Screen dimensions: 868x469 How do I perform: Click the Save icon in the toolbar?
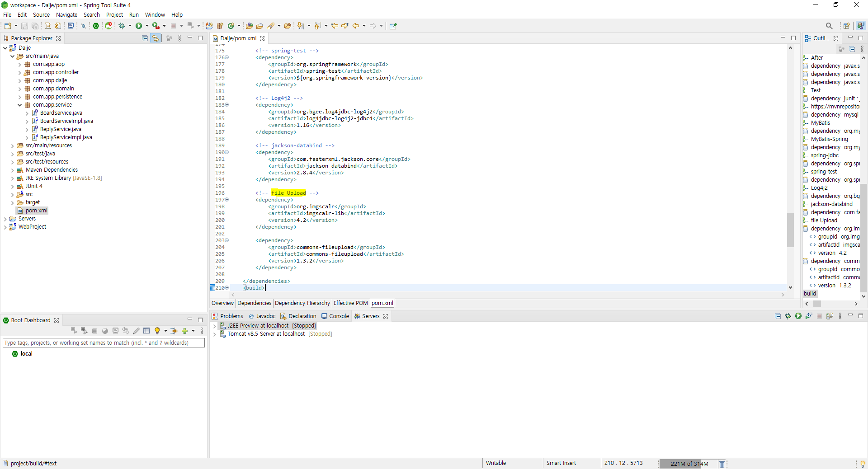[24, 26]
